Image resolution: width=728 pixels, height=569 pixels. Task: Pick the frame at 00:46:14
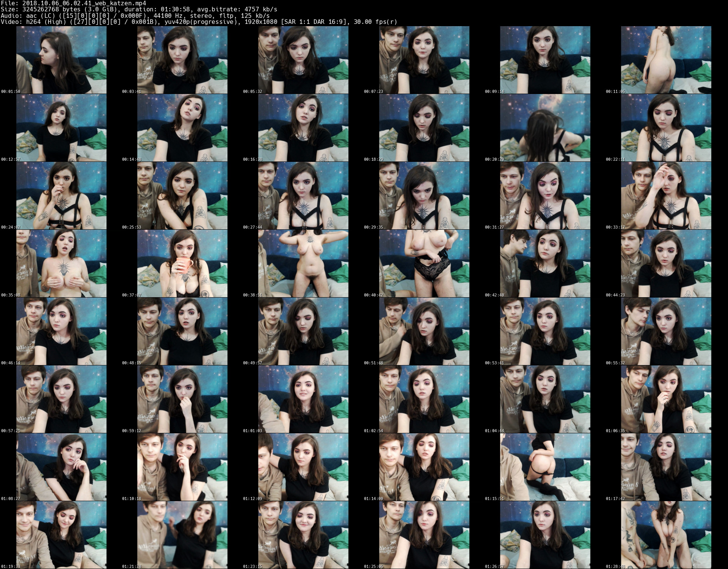point(61,331)
